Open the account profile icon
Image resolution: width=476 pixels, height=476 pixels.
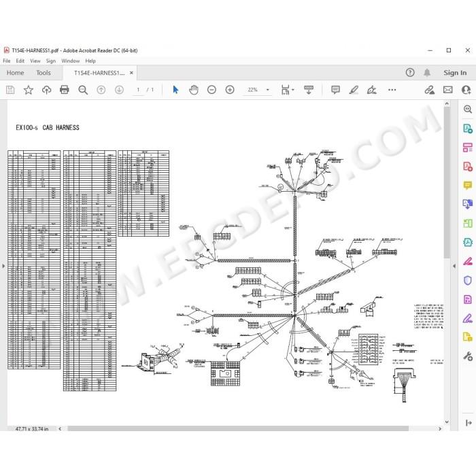466,90
